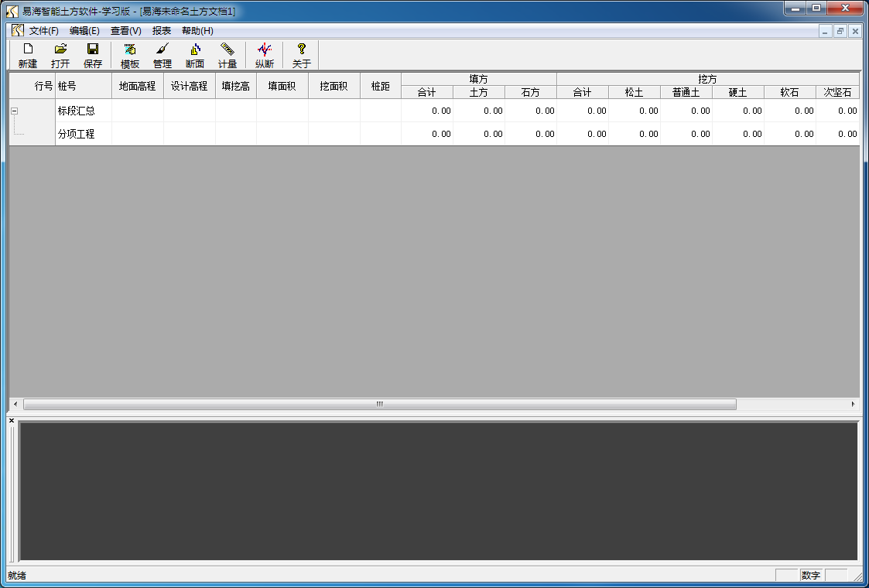Select the 标段汇总 row

[434, 111]
